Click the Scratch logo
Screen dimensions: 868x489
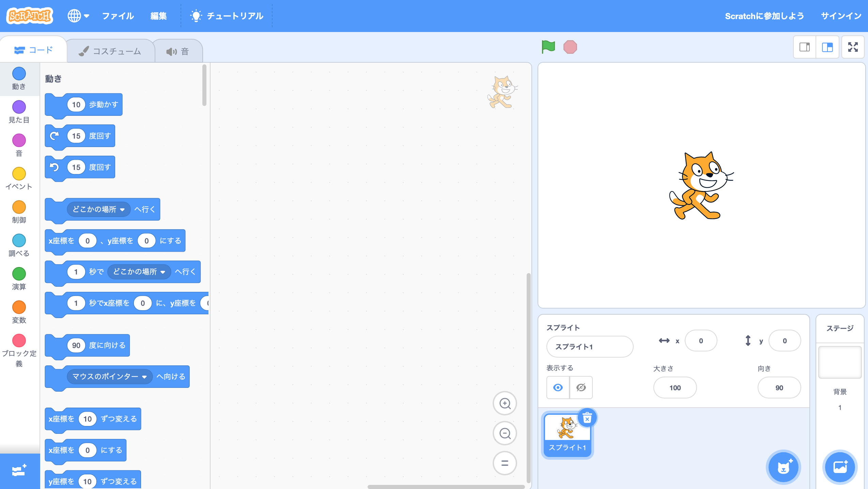pos(30,16)
